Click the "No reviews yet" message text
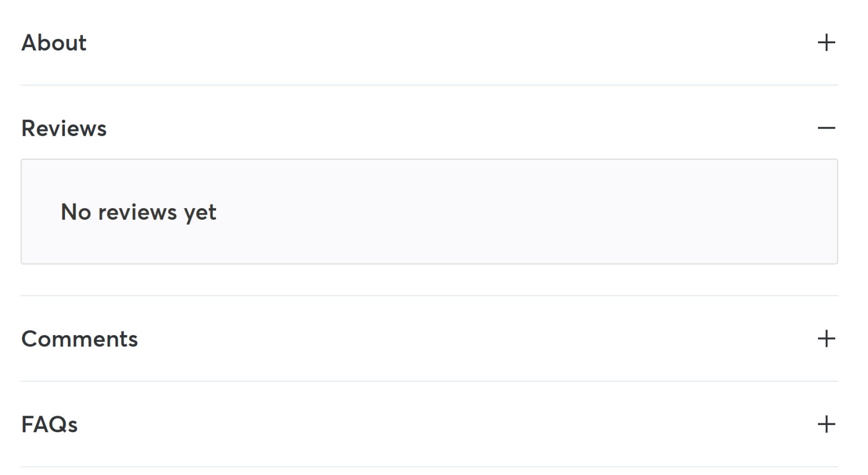 point(138,212)
